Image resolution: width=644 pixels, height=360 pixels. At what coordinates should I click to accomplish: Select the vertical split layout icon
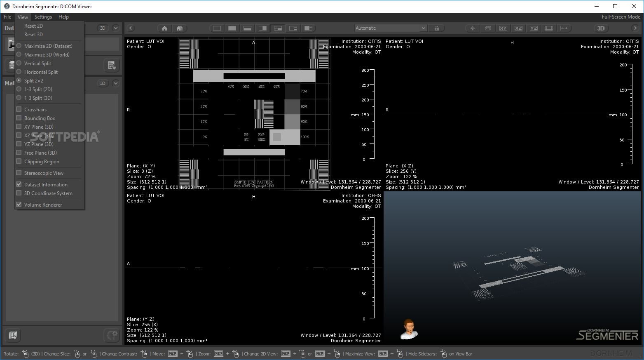click(x=262, y=28)
